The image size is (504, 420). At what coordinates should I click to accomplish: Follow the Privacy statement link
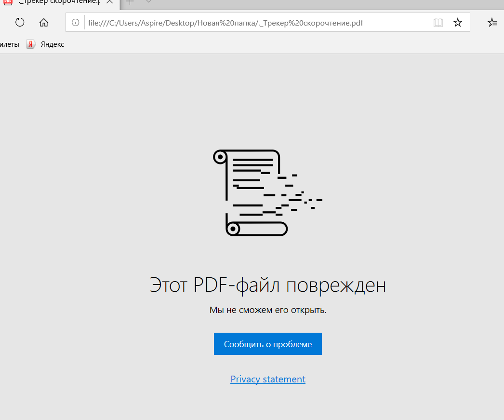pos(268,379)
